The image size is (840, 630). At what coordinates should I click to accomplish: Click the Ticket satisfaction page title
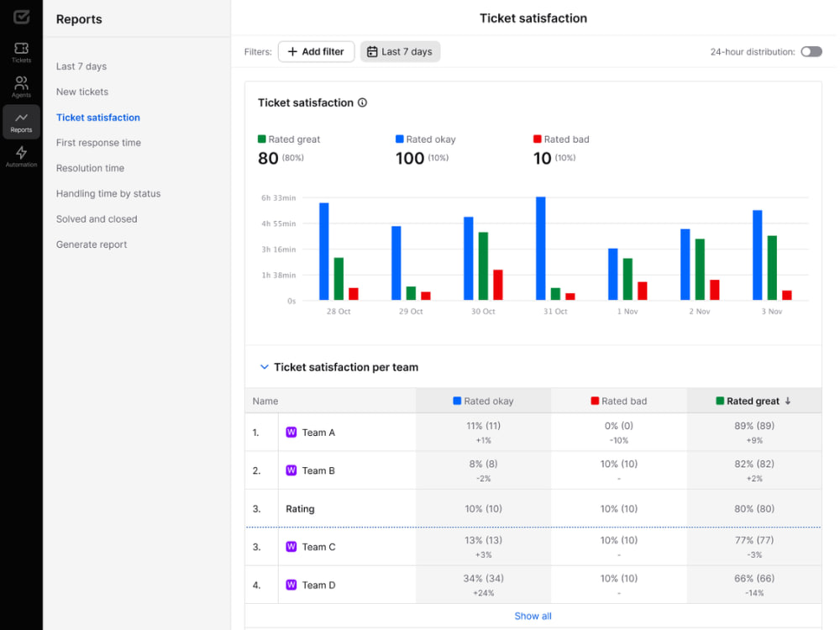(533, 18)
